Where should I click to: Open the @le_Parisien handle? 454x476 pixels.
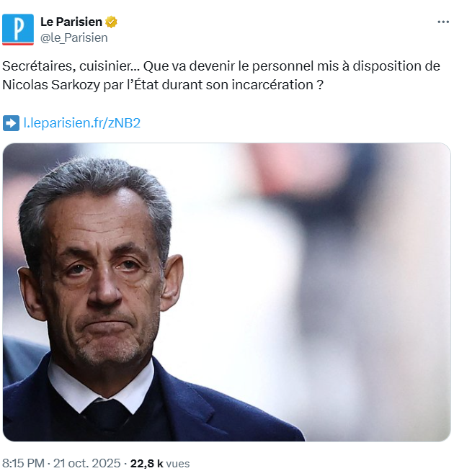tap(74, 37)
